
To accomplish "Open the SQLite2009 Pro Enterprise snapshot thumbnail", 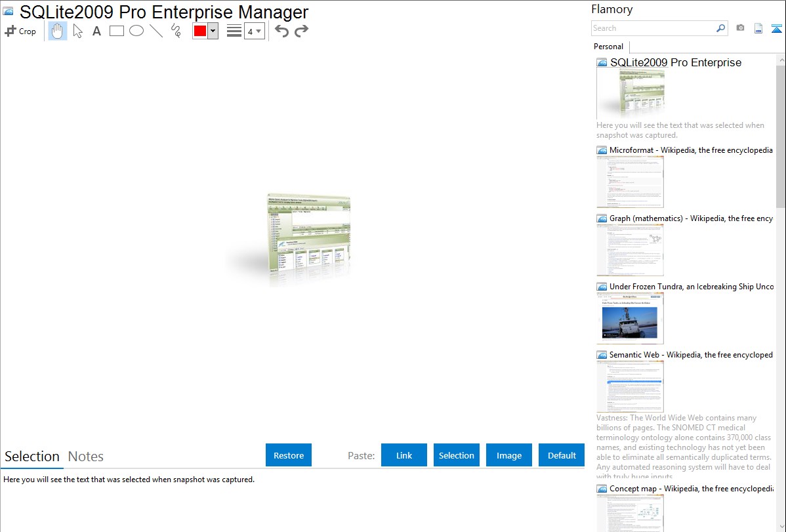I will [631, 94].
